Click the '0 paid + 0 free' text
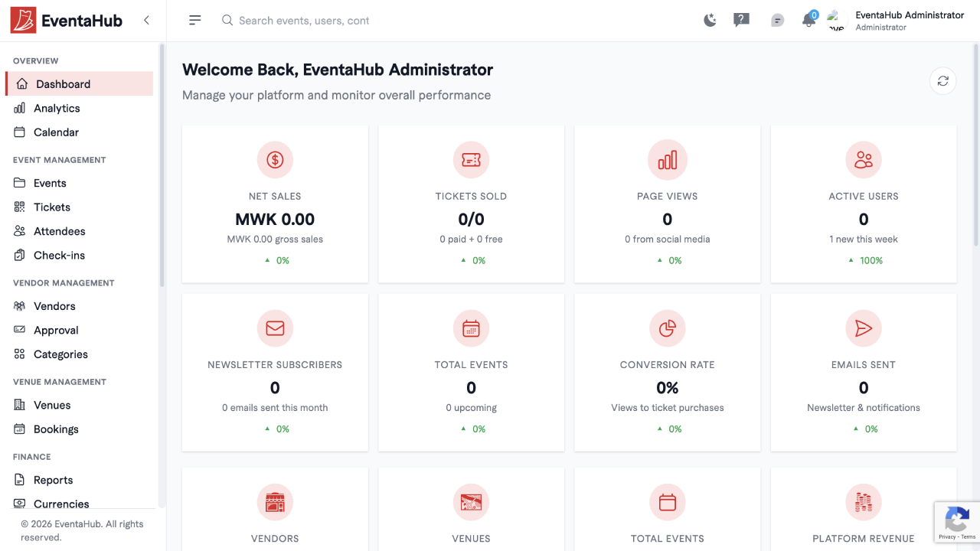This screenshot has width=980, height=551. pyautogui.click(x=471, y=240)
